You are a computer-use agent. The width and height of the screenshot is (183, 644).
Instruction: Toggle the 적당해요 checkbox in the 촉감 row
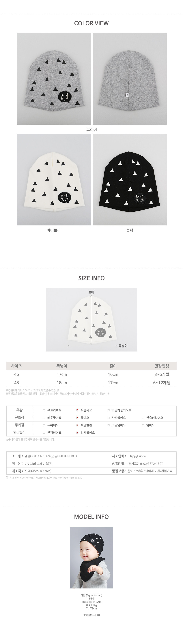[77, 410]
